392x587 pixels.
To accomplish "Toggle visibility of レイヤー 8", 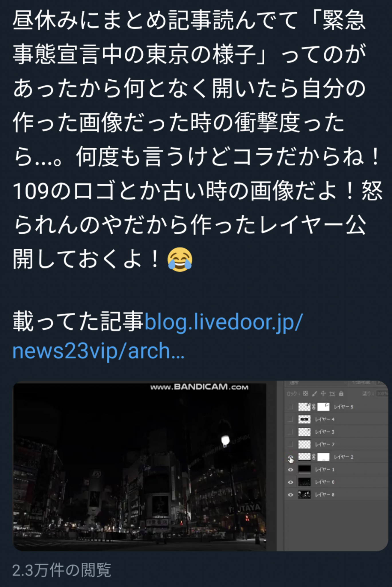I will [290, 495].
